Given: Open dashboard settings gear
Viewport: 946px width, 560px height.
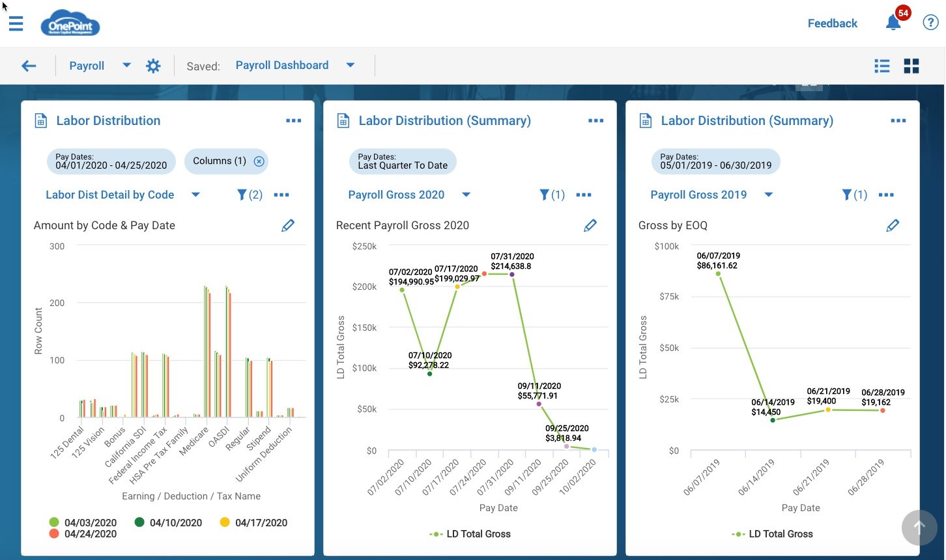Looking at the screenshot, I should coord(153,66).
